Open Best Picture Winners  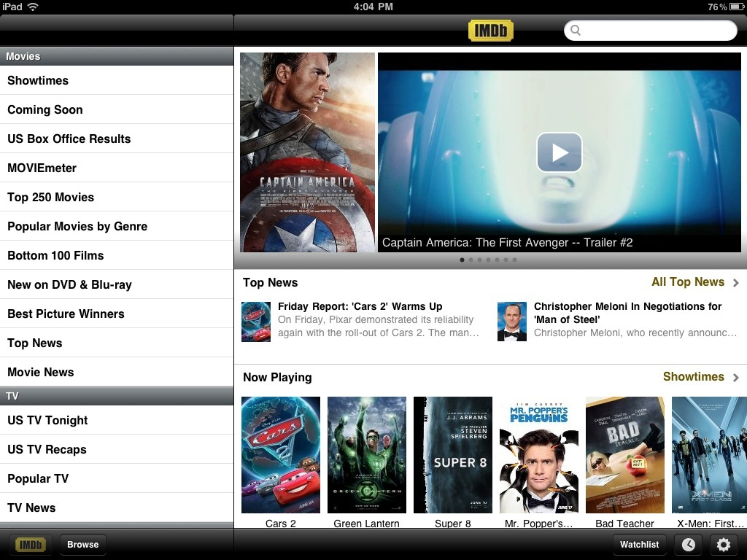pyautogui.click(x=117, y=314)
